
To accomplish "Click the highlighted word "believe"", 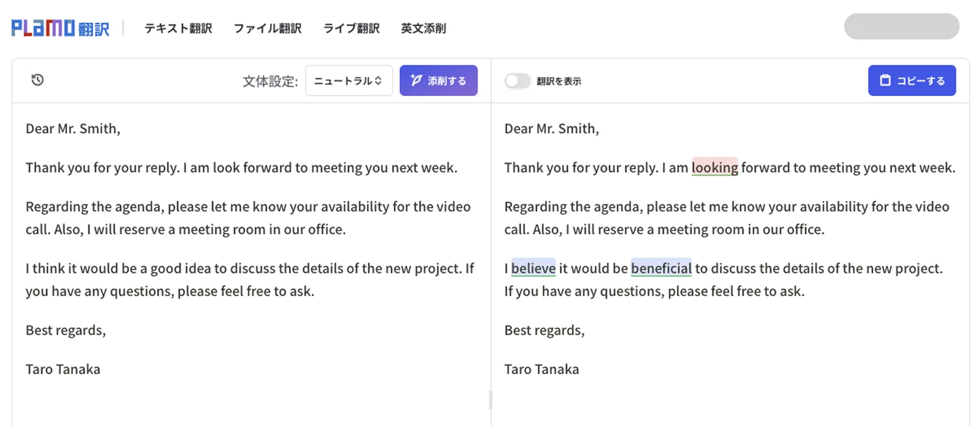I will point(533,268).
